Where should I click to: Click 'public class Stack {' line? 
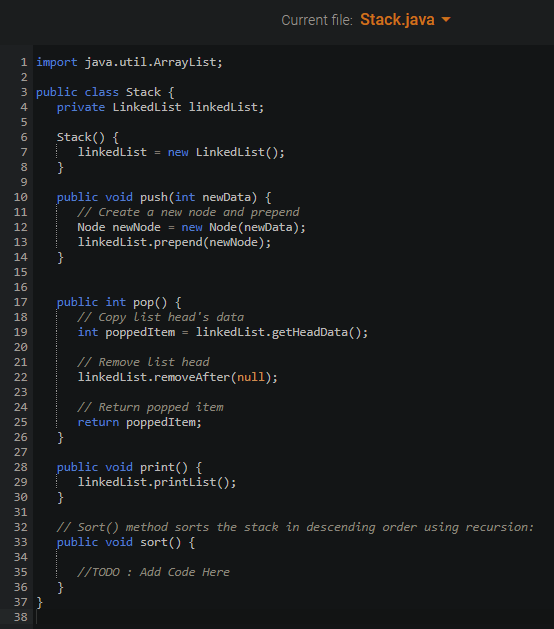coord(105,92)
